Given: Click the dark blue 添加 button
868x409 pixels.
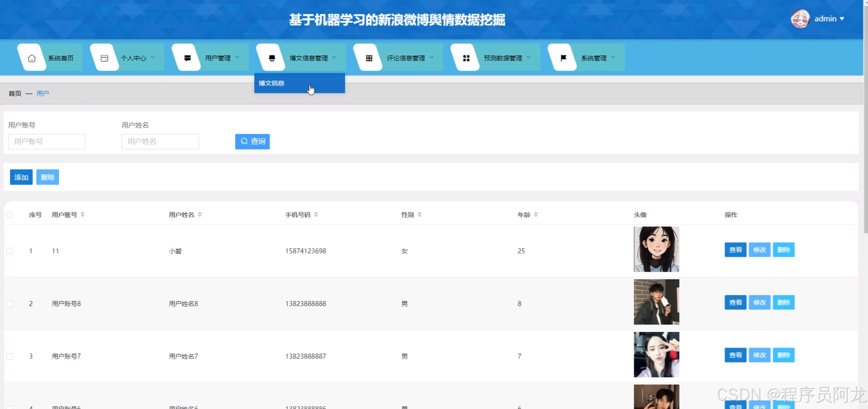Looking at the screenshot, I should (x=21, y=177).
